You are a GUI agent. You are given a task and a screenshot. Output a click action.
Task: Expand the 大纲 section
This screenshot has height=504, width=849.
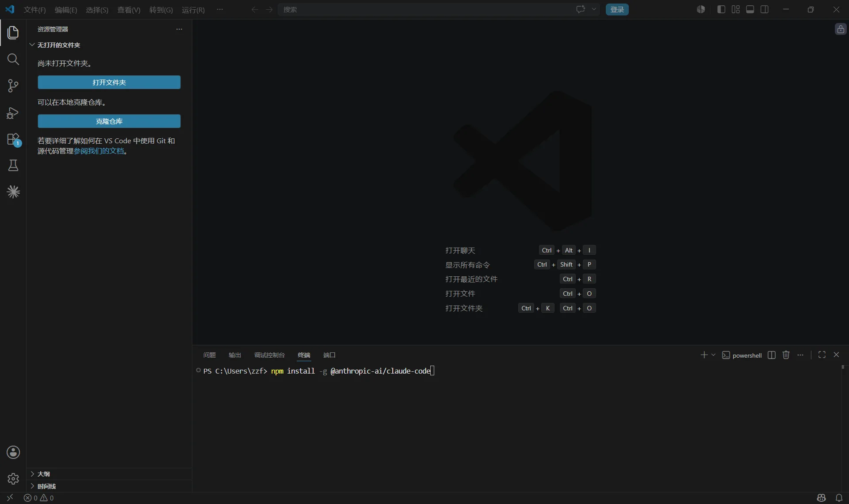pyautogui.click(x=109, y=474)
